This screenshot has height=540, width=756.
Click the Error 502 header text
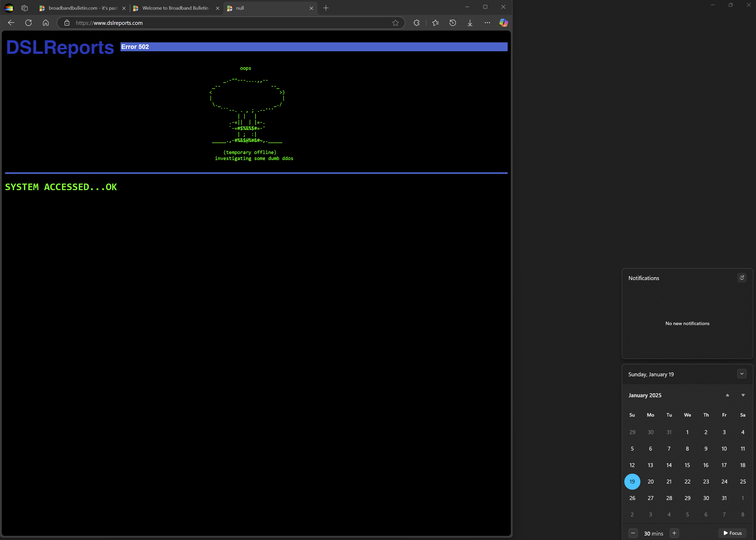[x=135, y=47]
